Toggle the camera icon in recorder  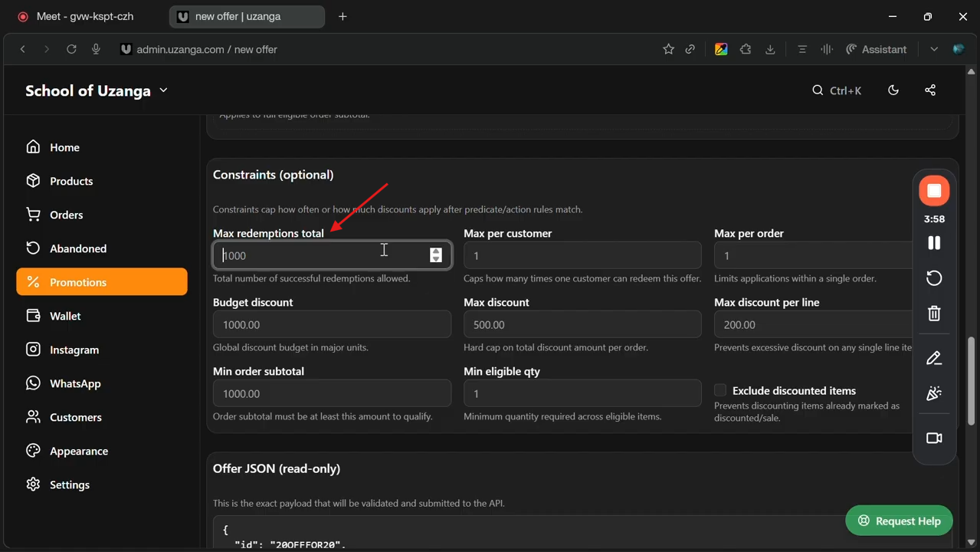[934, 438]
